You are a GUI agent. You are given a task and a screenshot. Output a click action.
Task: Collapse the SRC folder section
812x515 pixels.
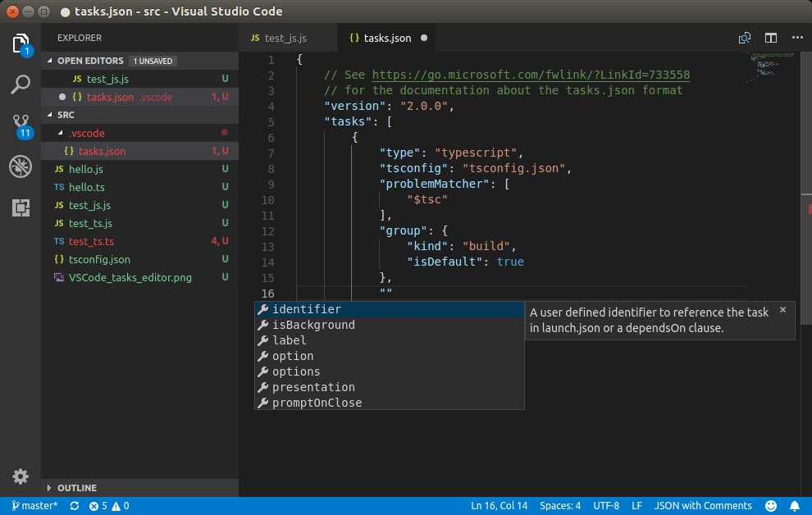pos(50,114)
